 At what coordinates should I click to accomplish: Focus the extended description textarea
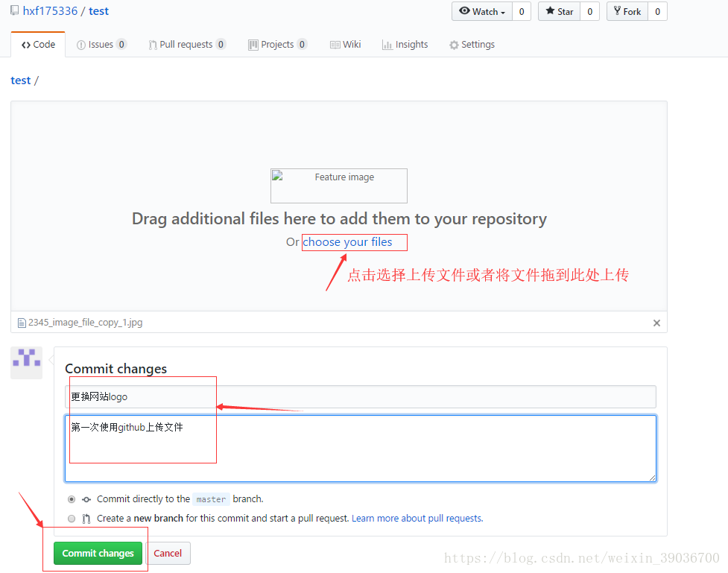361,449
